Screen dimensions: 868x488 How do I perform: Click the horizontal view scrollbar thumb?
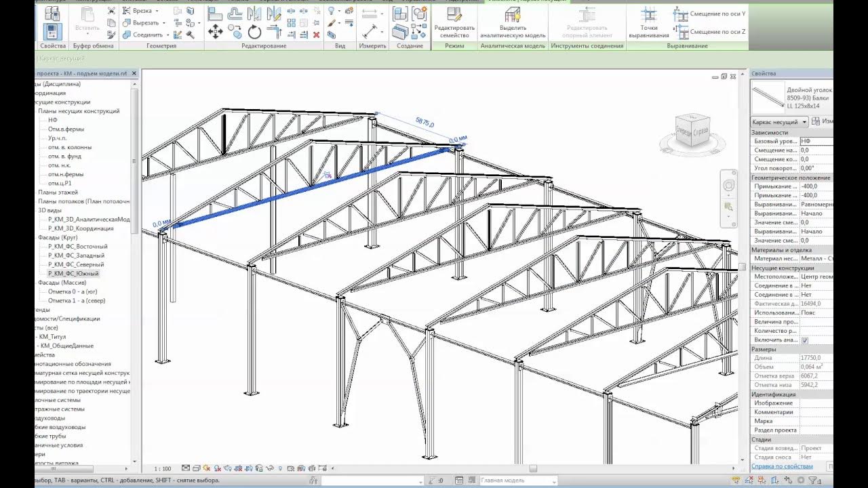(533, 468)
